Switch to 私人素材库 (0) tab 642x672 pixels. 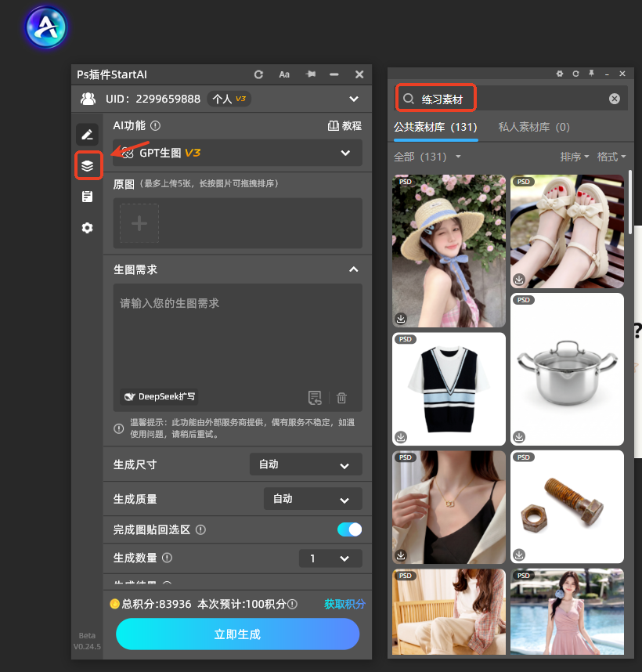click(534, 128)
